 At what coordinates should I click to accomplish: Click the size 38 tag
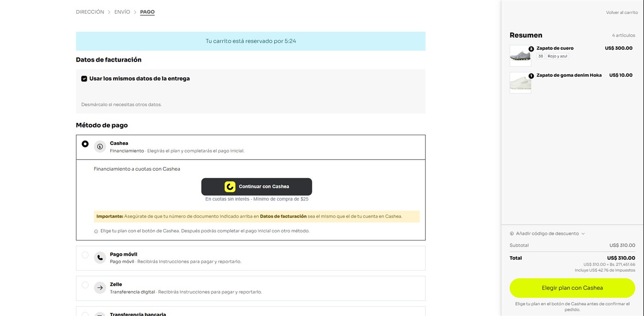tap(540, 56)
